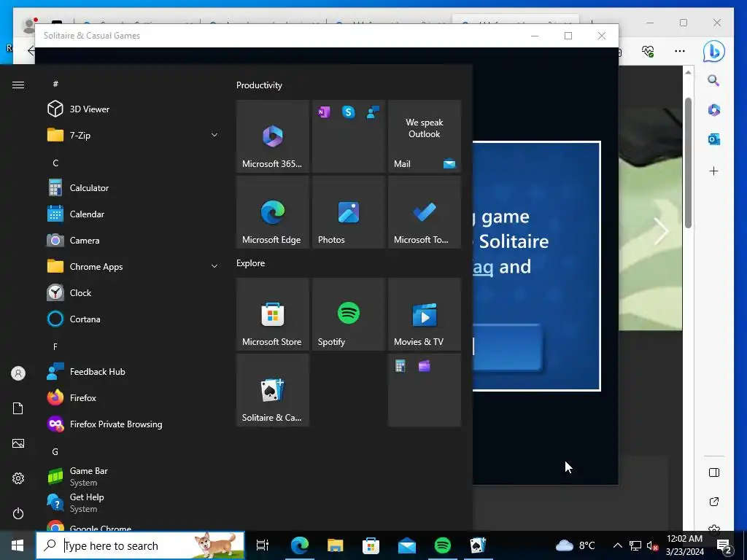This screenshot has height=560, width=747.
Task: Switch to Solitaire via the taskbar icon
Action: pyautogui.click(x=478, y=545)
